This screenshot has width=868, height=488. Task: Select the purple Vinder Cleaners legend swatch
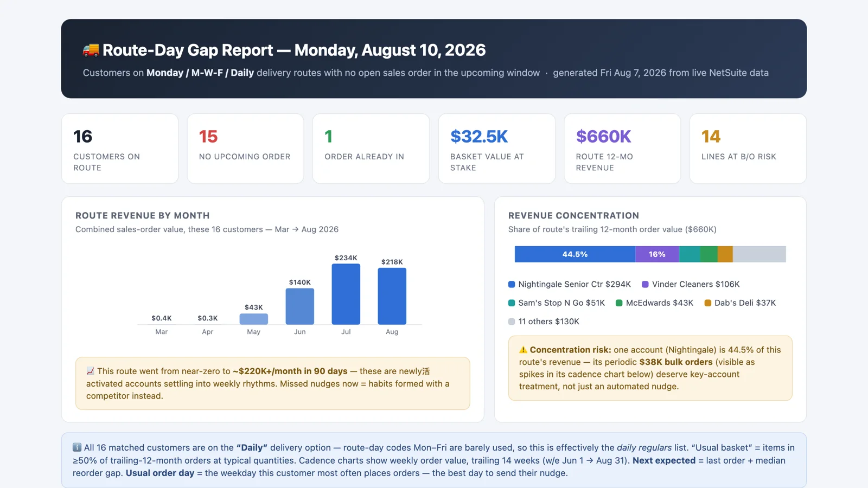pyautogui.click(x=645, y=284)
